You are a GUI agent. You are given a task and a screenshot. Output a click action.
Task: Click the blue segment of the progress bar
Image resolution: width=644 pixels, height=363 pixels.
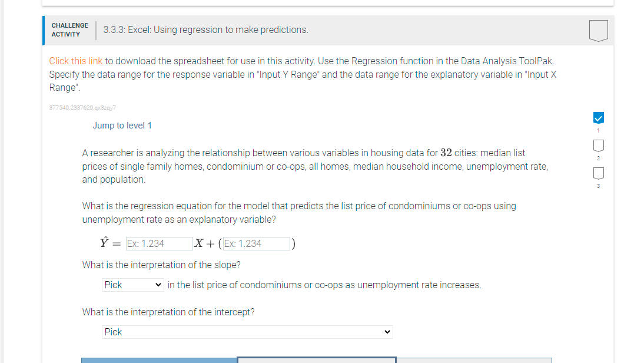tap(158, 359)
